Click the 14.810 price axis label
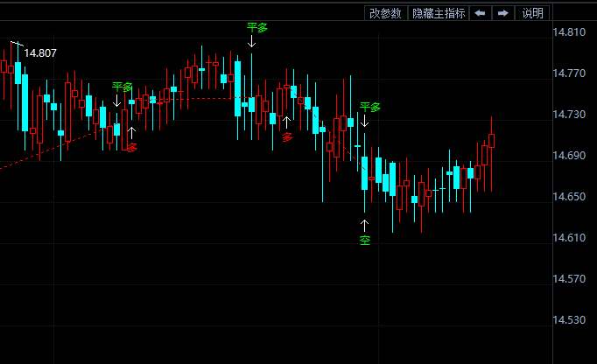 [569, 32]
